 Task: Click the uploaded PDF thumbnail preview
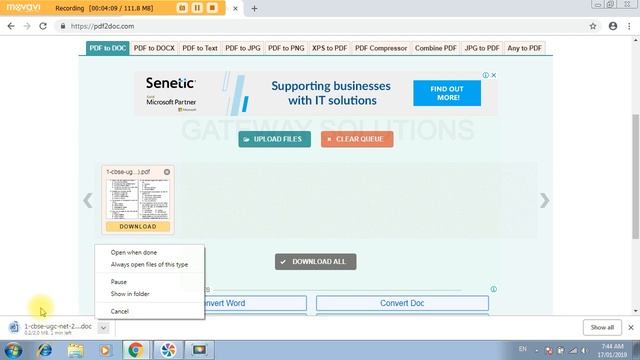pyautogui.click(x=138, y=199)
